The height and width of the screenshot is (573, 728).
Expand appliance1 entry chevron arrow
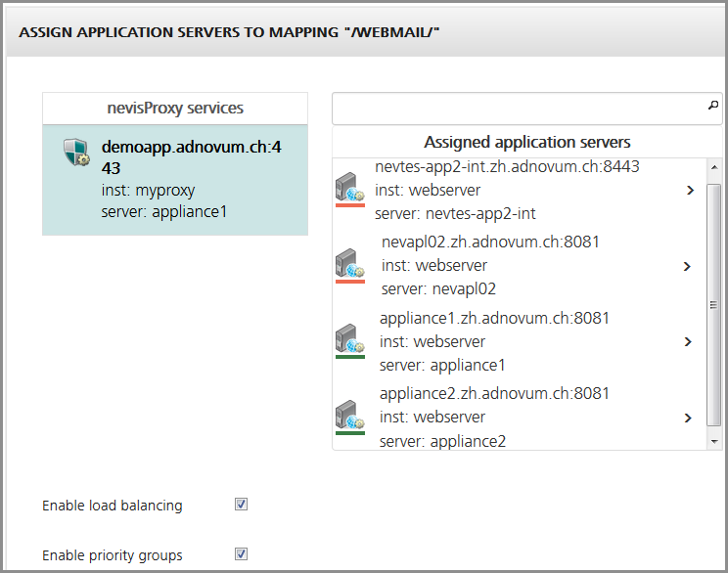coord(688,342)
